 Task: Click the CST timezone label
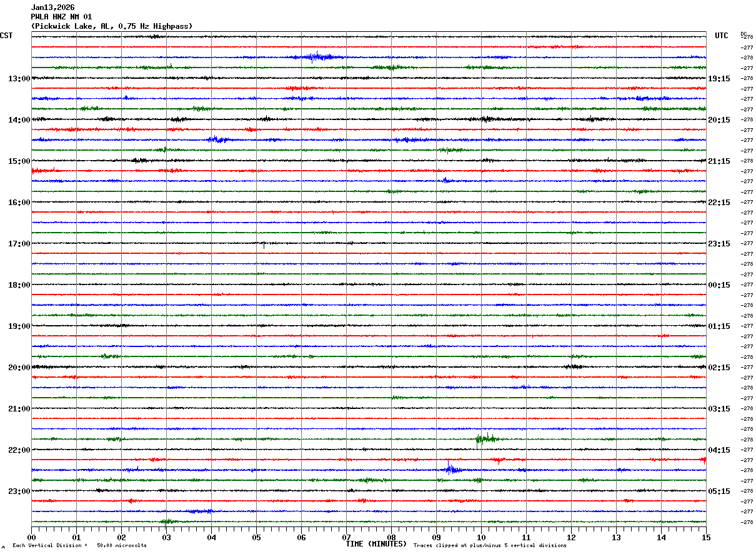pos(6,36)
